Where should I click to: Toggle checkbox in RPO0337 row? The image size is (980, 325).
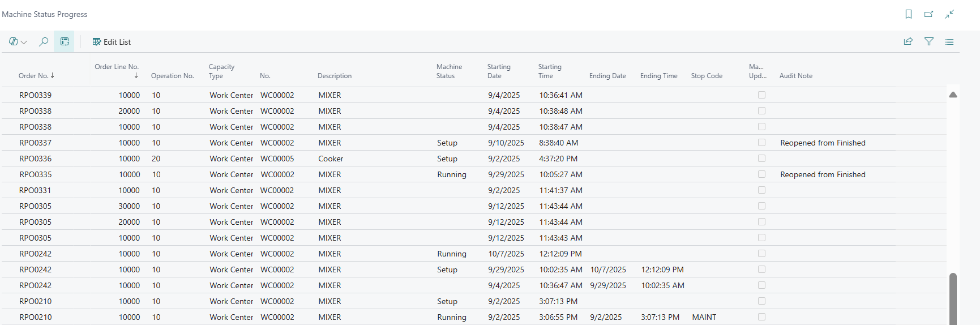point(761,143)
